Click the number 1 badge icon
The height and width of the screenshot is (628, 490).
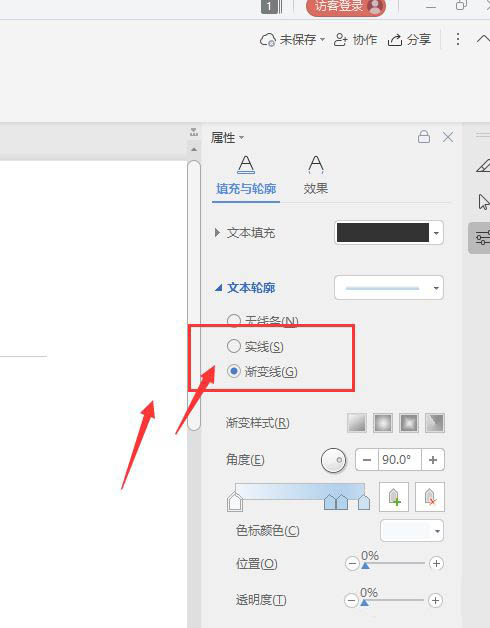pyautogui.click(x=270, y=6)
